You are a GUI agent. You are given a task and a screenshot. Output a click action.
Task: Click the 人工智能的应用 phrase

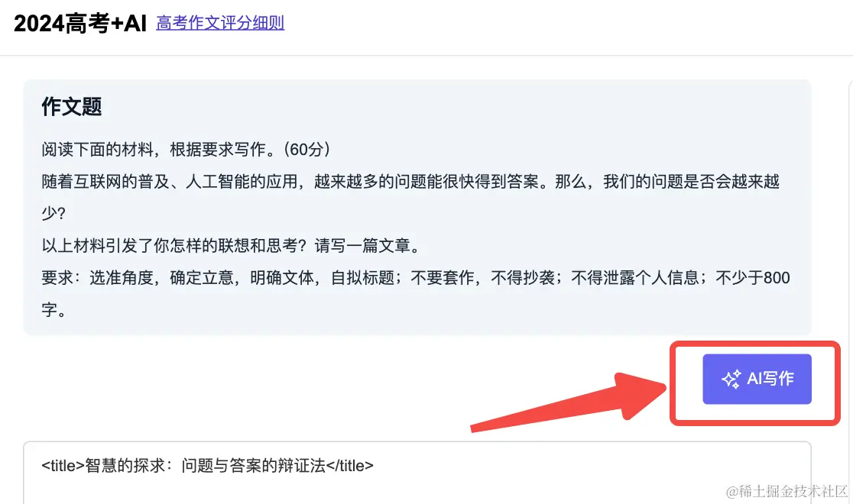(242, 181)
